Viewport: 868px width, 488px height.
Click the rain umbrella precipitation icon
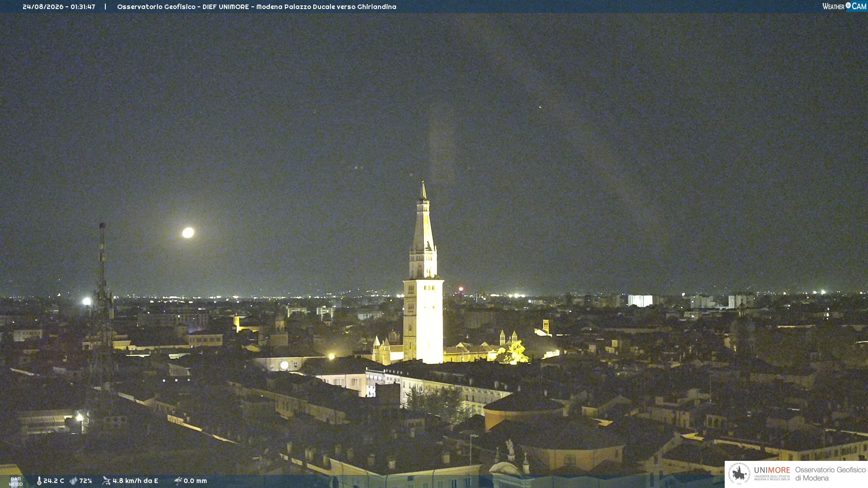178,481
